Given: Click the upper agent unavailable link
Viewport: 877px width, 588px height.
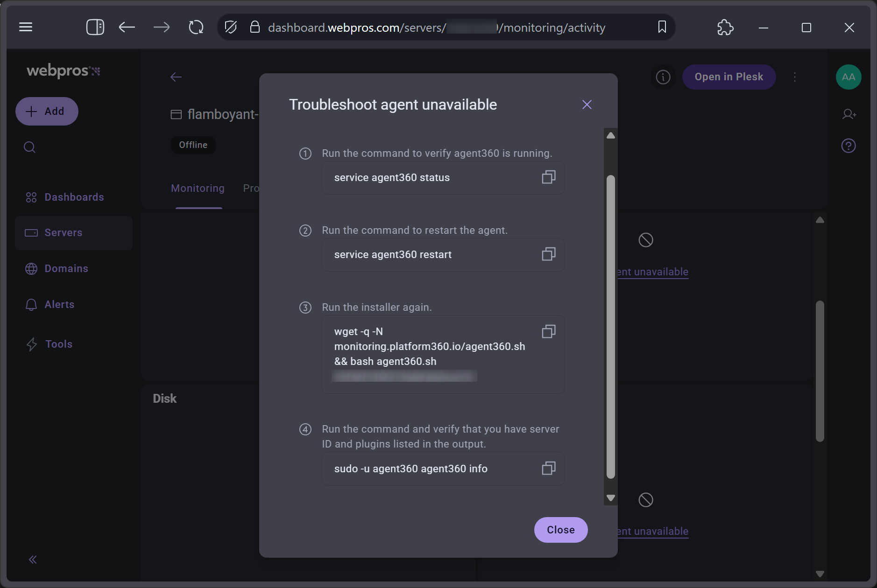Looking at the screenshot, I should tap(652, 272).
